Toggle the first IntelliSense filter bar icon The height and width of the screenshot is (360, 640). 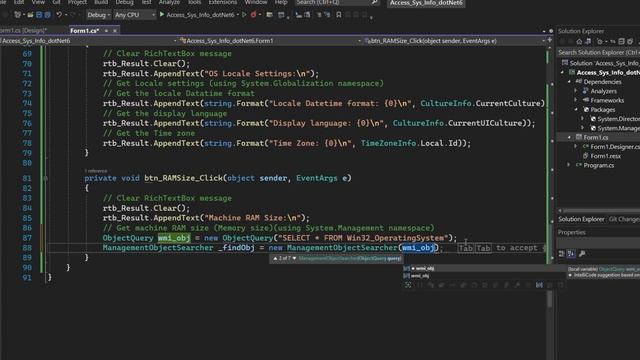[x=408, y=285]
